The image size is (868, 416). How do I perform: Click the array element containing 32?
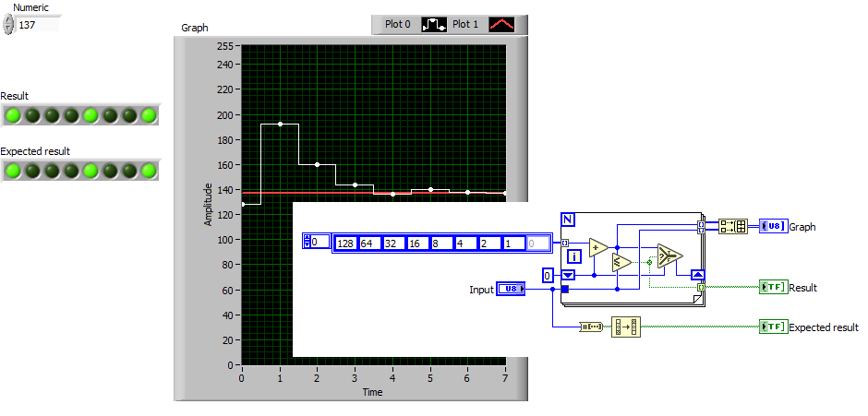393,244
